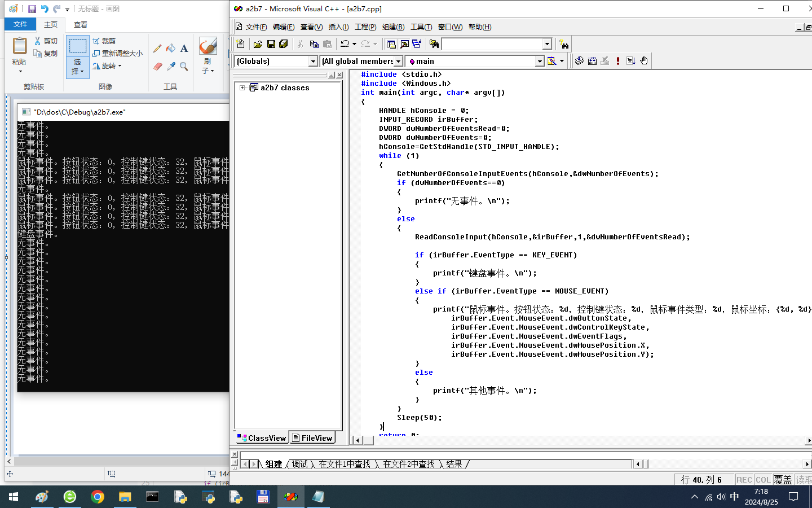Click the 复制 copy button in Paint
This screenshot has width=812, height=508.
click(x=46, y=54)
